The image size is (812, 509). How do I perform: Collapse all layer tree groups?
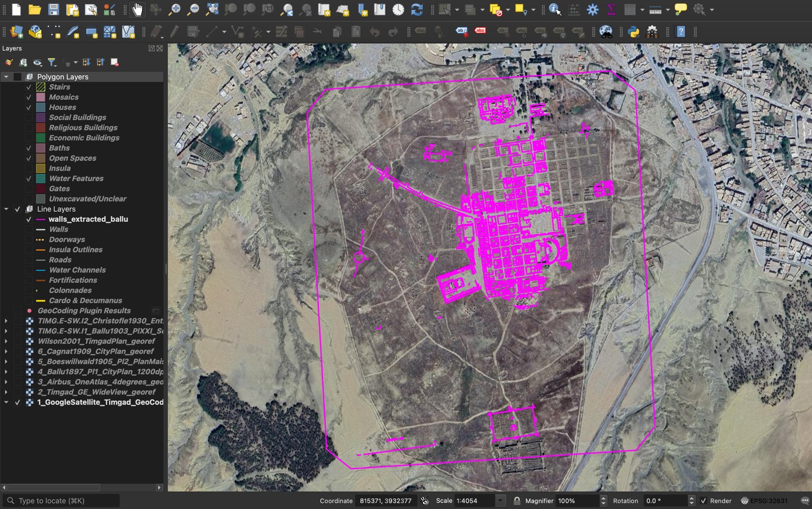tap(100, 62)
